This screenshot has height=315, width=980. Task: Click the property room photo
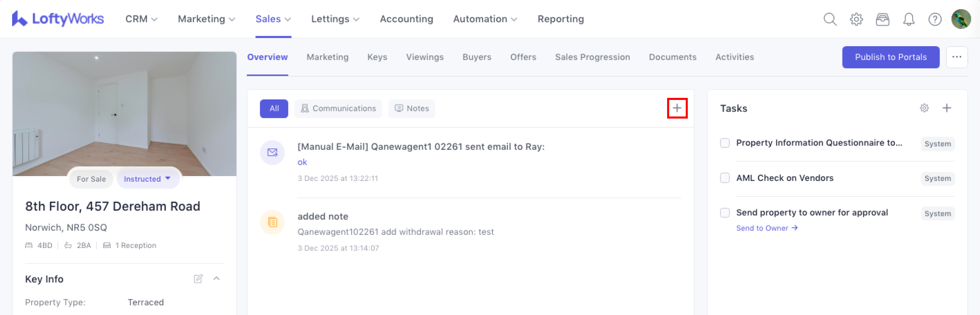click(x=124, y=110)
